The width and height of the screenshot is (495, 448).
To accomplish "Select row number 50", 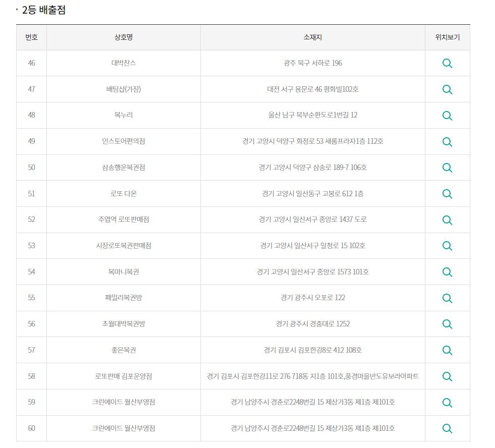I will coord(32,167).
